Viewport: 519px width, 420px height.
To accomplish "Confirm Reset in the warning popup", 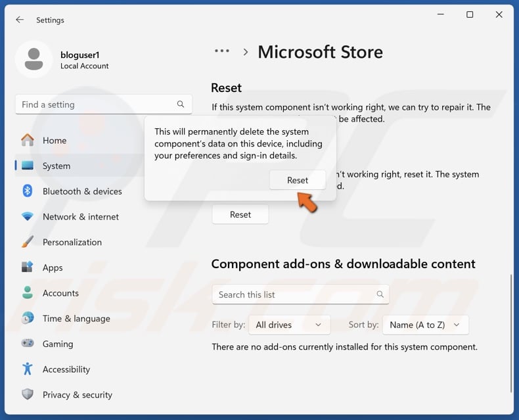I will [x=297, y=180].
